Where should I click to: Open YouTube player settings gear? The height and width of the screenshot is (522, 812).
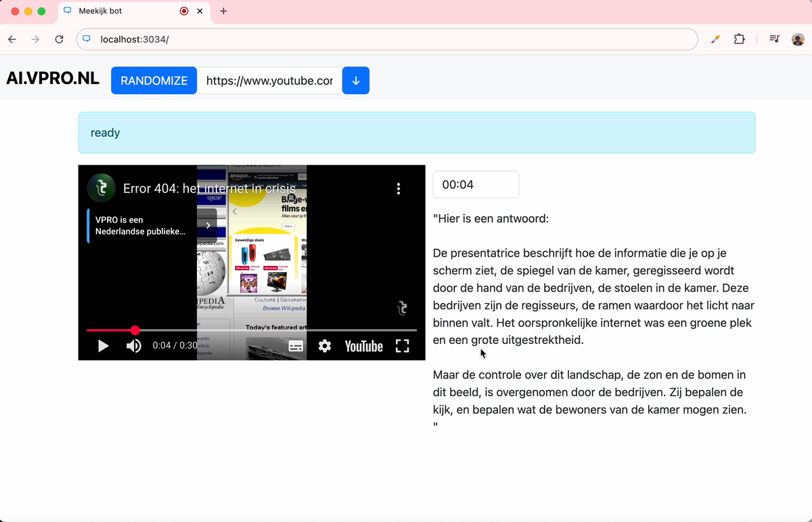(x=325, y=346)
